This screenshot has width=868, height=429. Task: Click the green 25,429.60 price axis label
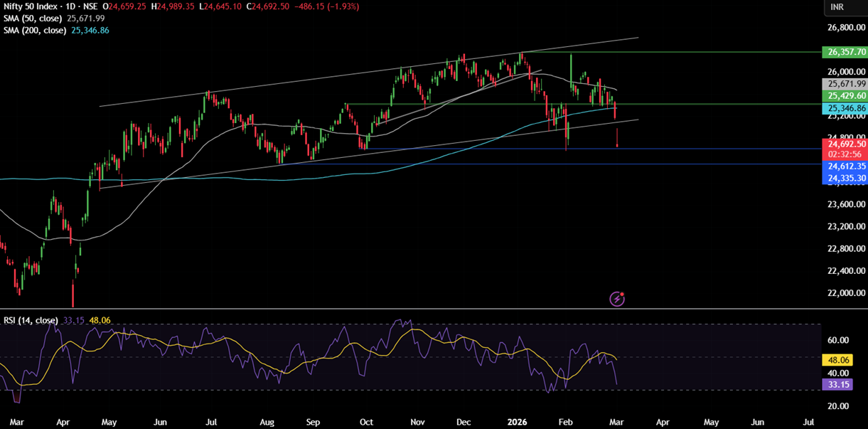(x=845, y=96)
